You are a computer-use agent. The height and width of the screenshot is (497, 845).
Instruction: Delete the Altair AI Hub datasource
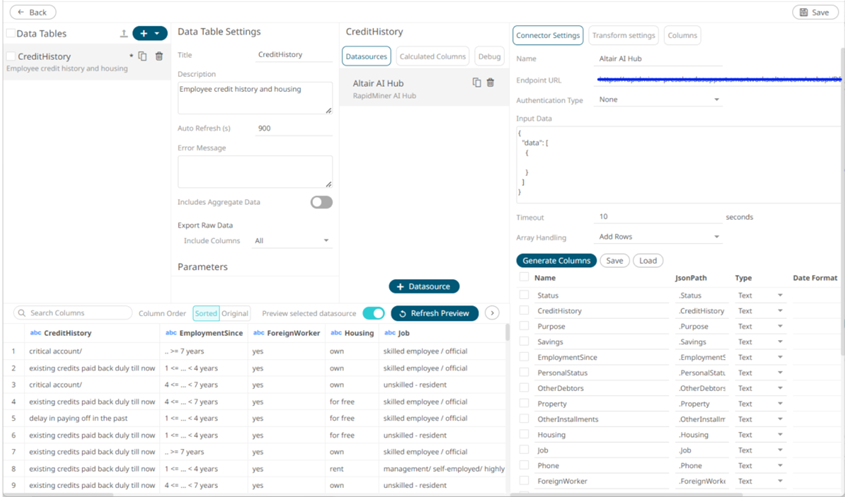click(490, 83)
